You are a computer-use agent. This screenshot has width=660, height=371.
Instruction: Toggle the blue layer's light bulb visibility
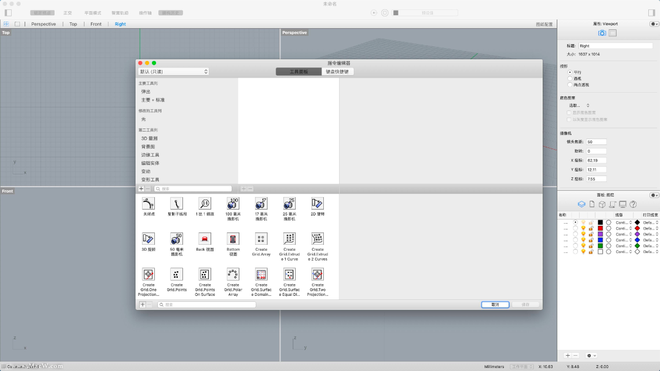point(583,240)
